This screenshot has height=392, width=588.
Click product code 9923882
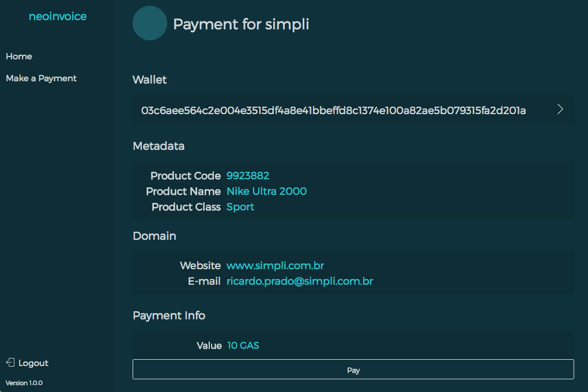point(248,176)
